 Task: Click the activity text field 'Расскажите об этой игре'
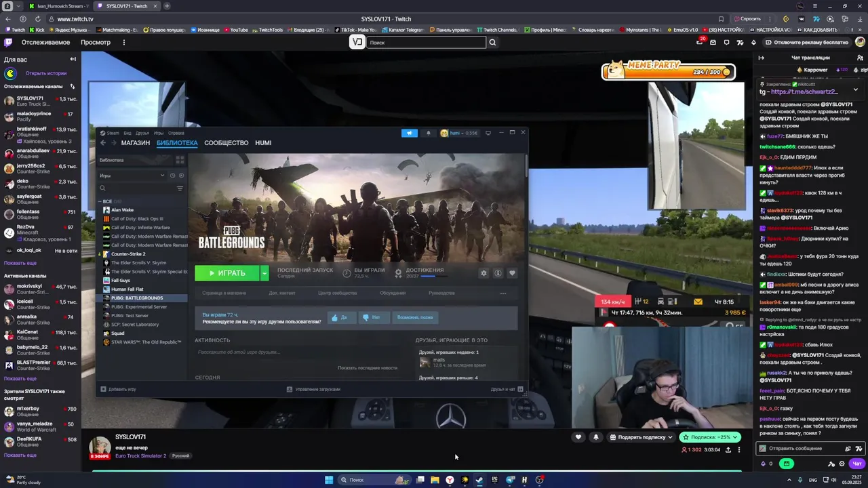tap(298, 352)
